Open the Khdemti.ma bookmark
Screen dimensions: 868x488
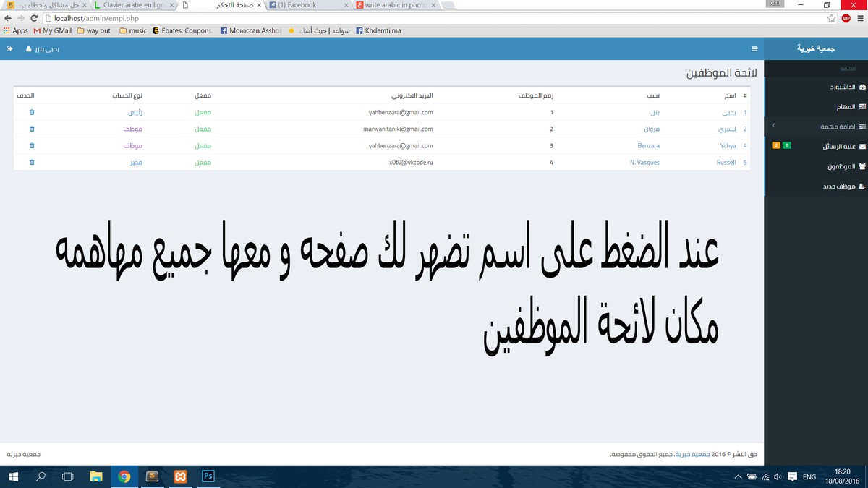pos(378,30)
